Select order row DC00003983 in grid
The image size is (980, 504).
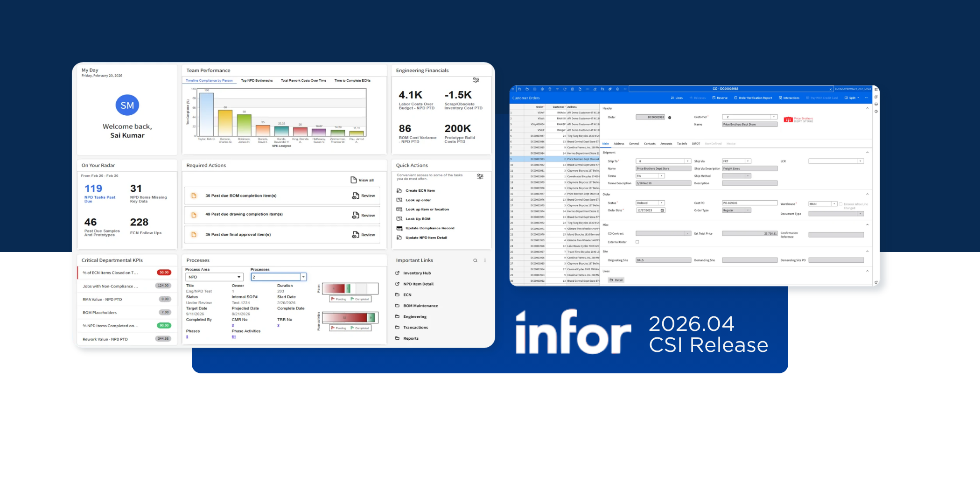554,159
